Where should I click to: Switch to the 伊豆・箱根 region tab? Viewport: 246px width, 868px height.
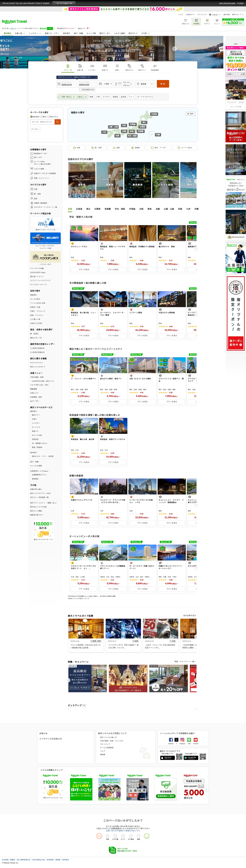[x=120, y=209]
